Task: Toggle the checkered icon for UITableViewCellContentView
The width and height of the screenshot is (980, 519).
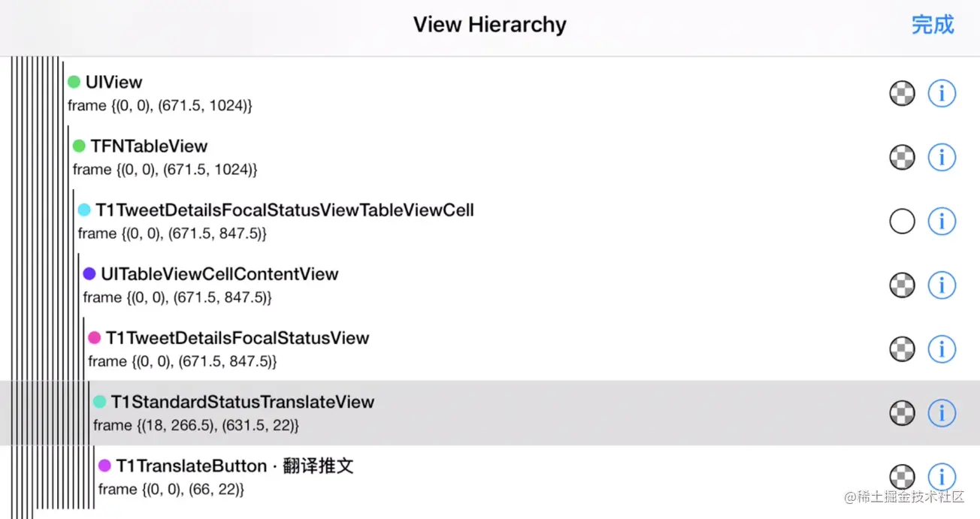Action: click(902, 285)
